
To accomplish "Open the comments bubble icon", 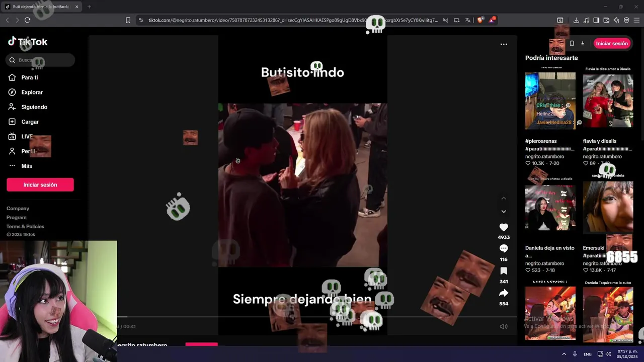I will pos(504,248).
